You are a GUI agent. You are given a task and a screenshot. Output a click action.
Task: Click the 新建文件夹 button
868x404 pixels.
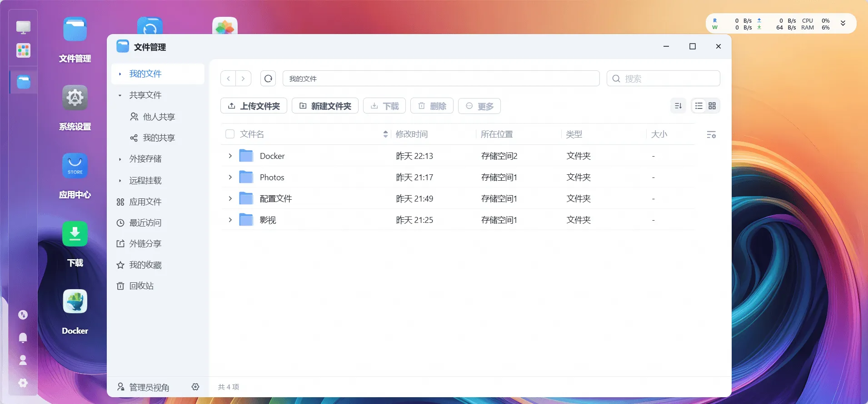[325, 106]
